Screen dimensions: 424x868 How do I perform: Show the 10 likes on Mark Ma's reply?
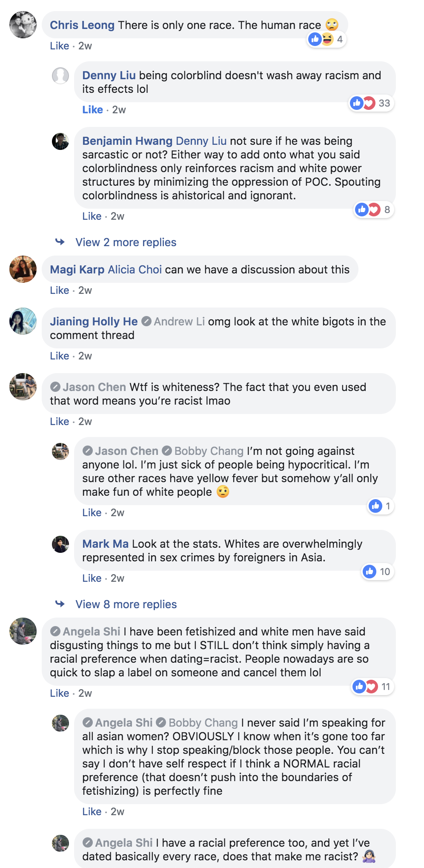pyautogui.click(x=378, y=572)
